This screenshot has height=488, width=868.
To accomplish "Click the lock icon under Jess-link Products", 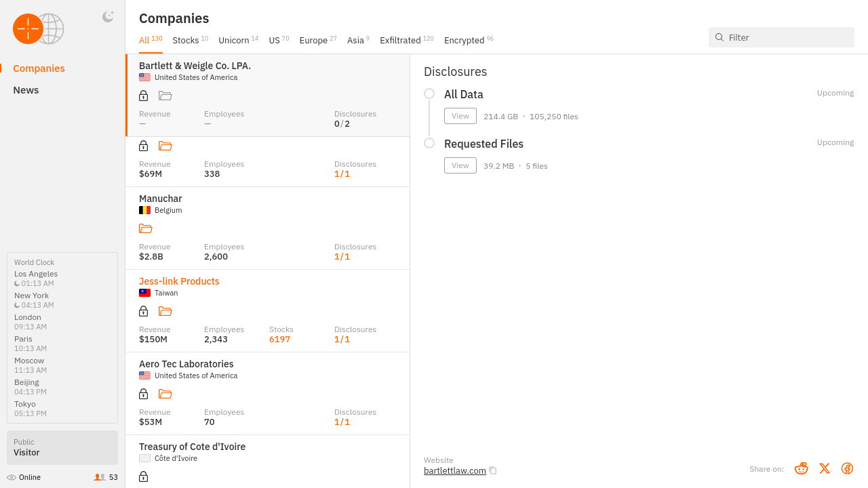I will pos(143,311).
